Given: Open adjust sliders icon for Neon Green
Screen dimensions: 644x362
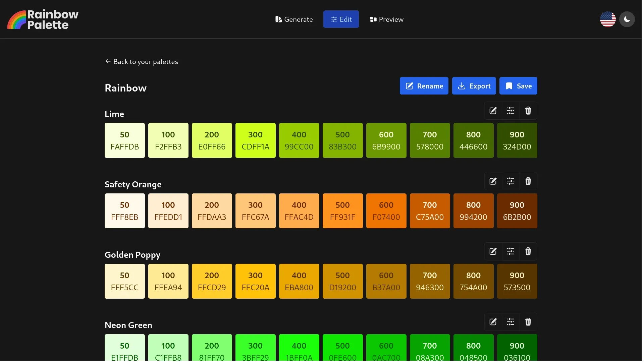Looking at the screenshot, I should pos(510,322).
